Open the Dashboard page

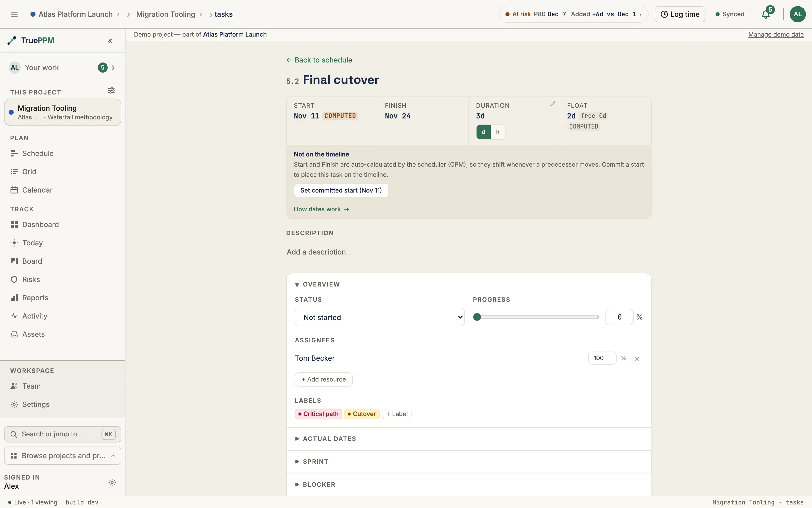pyautogui.click(x=63, y=225)
